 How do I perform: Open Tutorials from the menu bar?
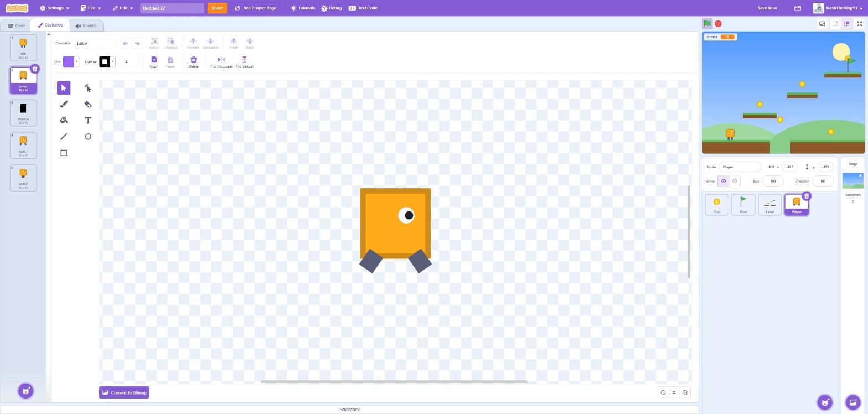coord(303,8)
